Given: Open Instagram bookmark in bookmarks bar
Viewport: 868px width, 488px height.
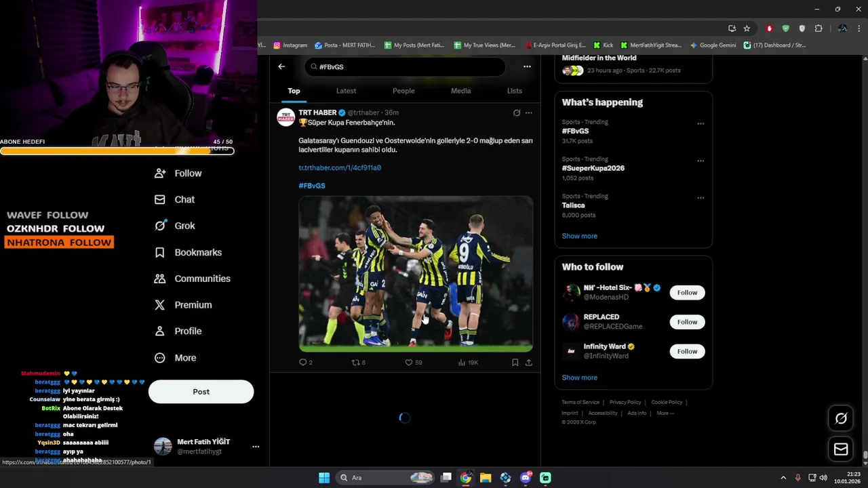Looking at the screenshot, I should 290,45.
